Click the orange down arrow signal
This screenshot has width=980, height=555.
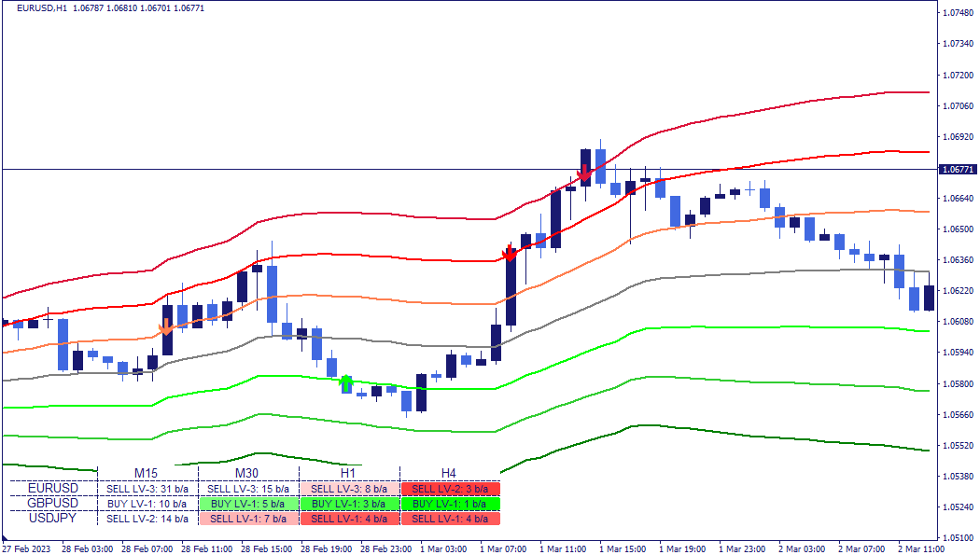coord(166,326)
